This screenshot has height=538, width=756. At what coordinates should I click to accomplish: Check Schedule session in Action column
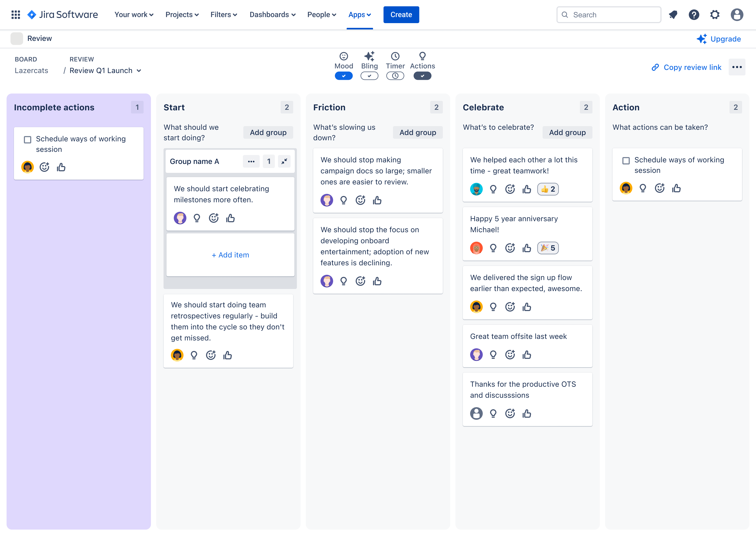point(626,161)
